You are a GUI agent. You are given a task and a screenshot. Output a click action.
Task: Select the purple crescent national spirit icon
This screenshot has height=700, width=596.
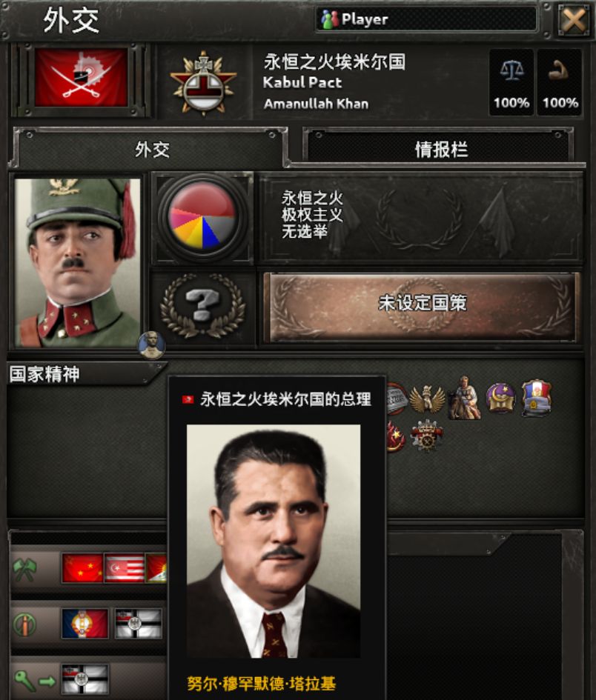(500, 398)
